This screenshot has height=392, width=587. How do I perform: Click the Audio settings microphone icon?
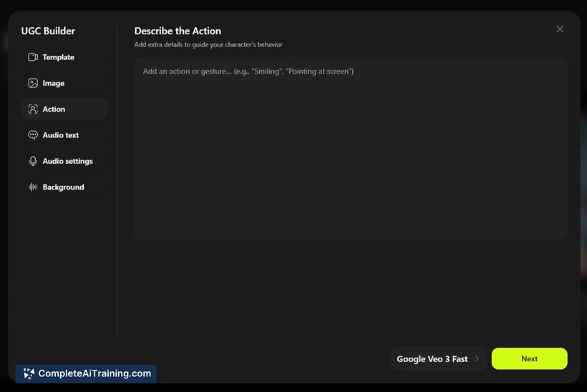pos(33,161)
